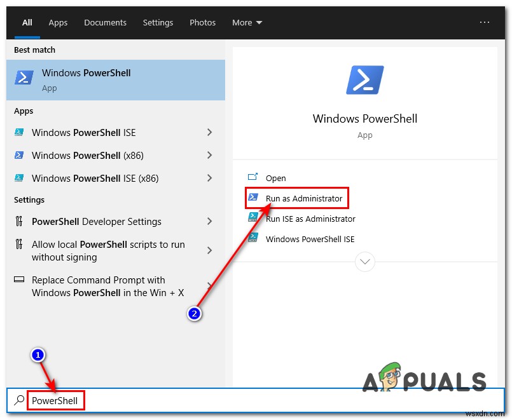Expand the Windows PowerShell (x86) result chevron
This screenshot has height=420, width=512.
pyautogui.click(x=209, y=155)
